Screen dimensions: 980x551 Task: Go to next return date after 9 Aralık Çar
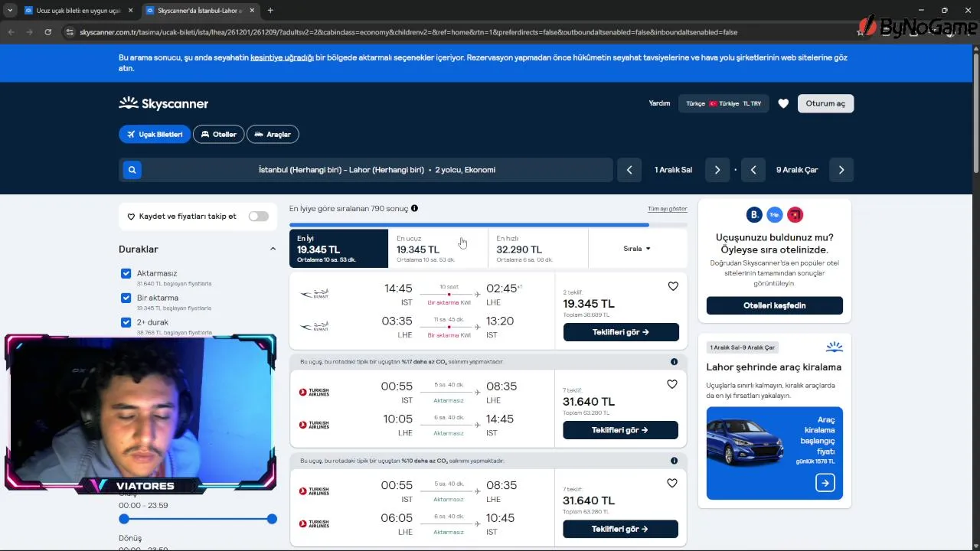coord(841,170)
